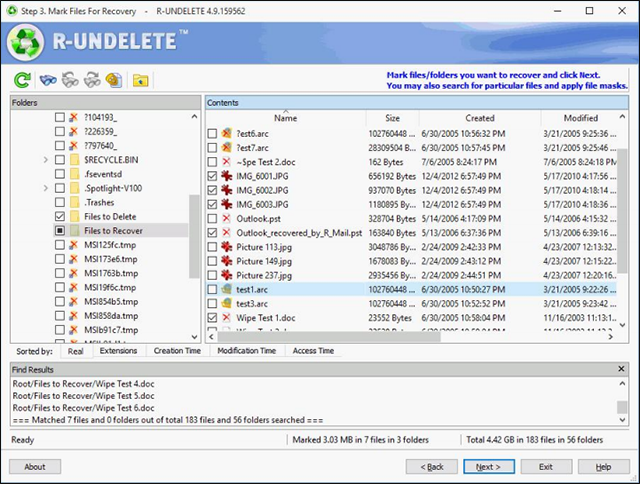Click the image icon of Picture 237.jpg
Image resolution: width=640 pixels, height=484 pixels.
pos(227,275)
